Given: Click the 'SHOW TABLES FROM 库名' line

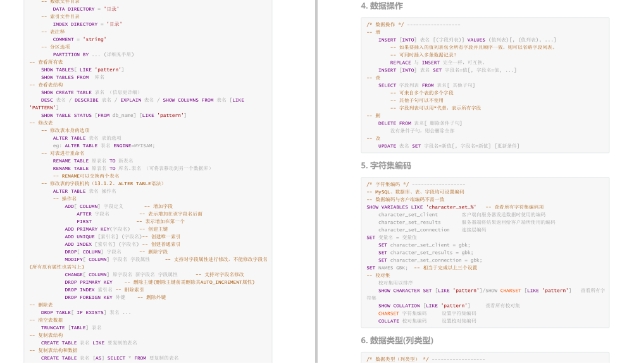Looking at the screenshot, I should tap(72, 77).
